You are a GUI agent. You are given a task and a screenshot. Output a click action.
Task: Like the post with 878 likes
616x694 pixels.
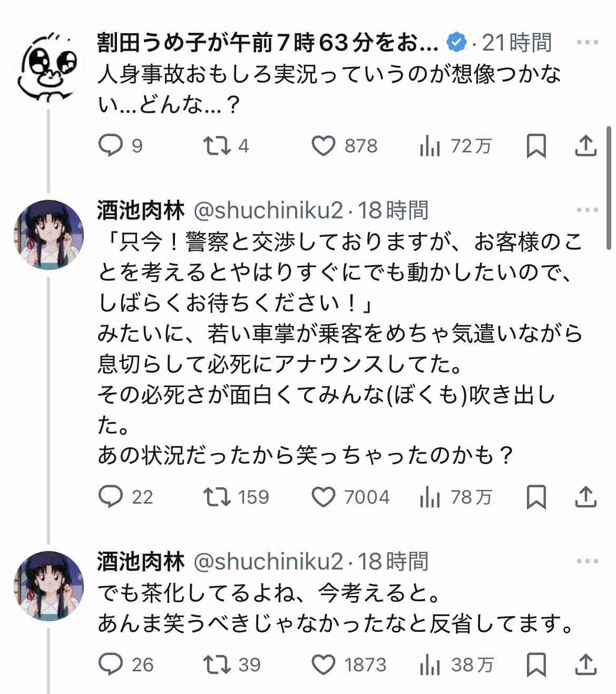(x=324, y=146)
